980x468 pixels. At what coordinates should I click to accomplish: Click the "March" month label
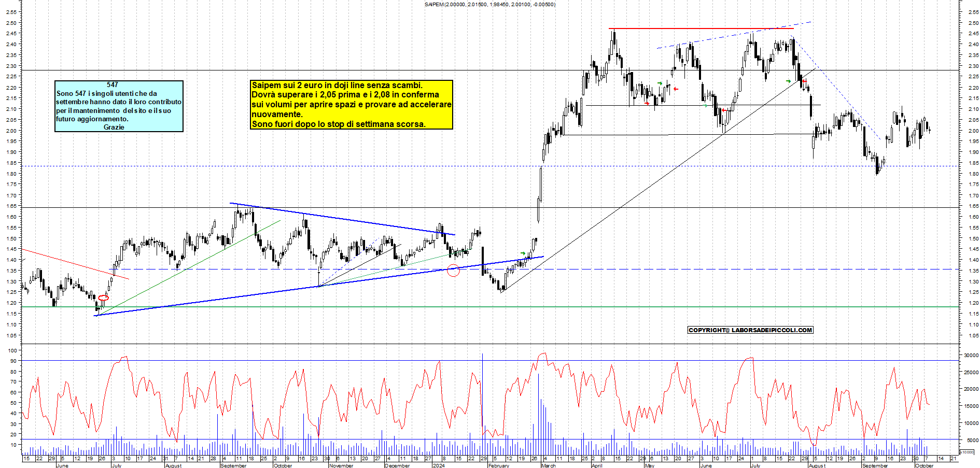tap(548, 465)
